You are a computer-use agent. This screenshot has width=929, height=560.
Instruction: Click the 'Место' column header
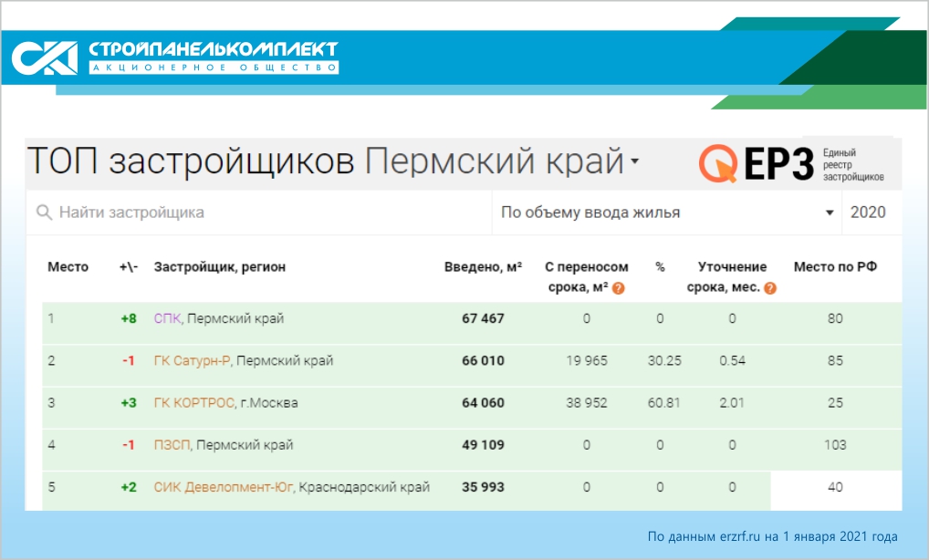(x=68, y=267)
